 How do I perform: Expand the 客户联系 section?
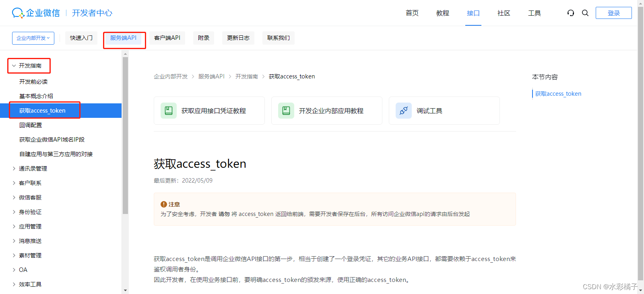click(14, 183)
